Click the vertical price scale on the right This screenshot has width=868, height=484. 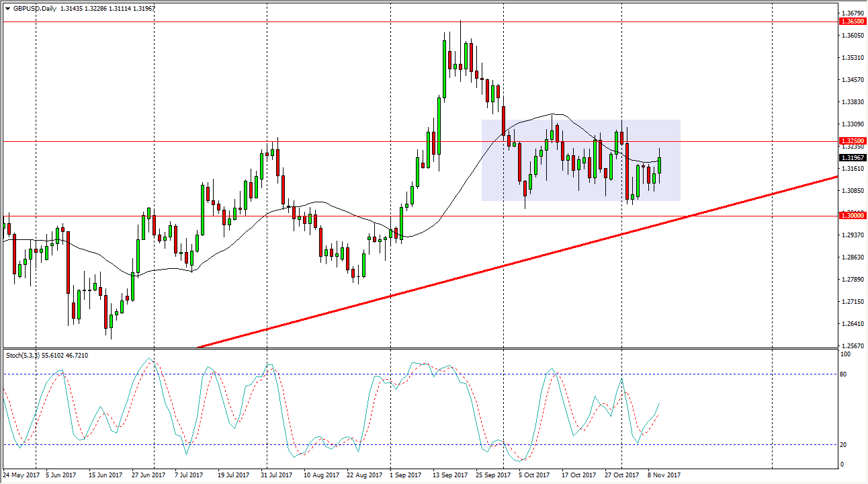849,269
